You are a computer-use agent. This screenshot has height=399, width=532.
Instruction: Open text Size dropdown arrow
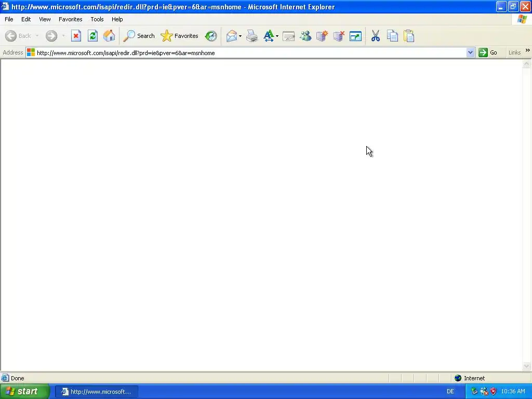click(277, 36)
